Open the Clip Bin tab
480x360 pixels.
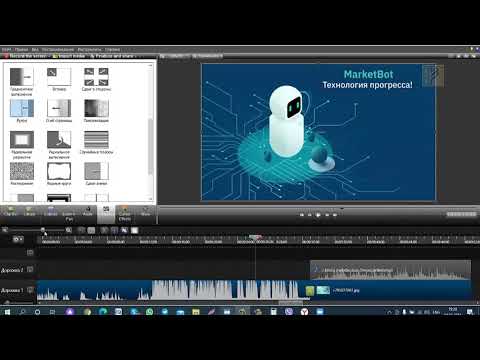(x=11, y=212)
